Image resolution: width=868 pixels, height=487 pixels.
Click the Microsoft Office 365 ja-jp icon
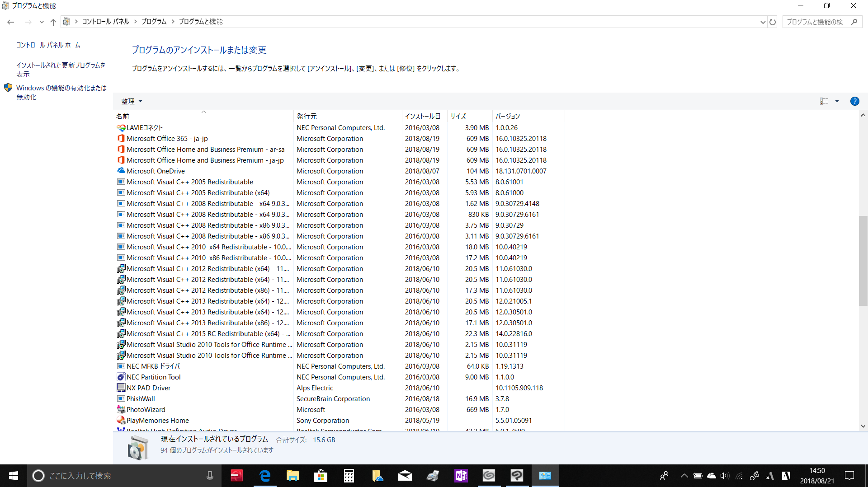pos(121,139)
